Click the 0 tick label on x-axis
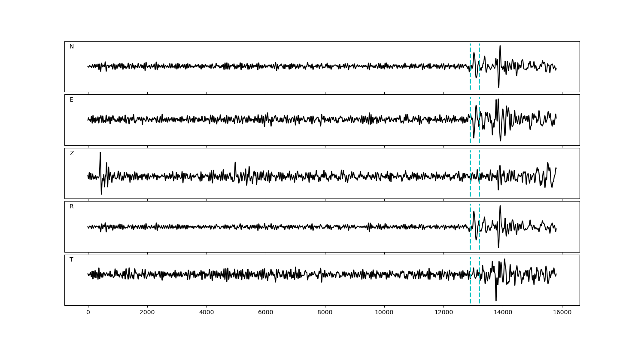Viewport: 644px width, 343px height. 88,313
